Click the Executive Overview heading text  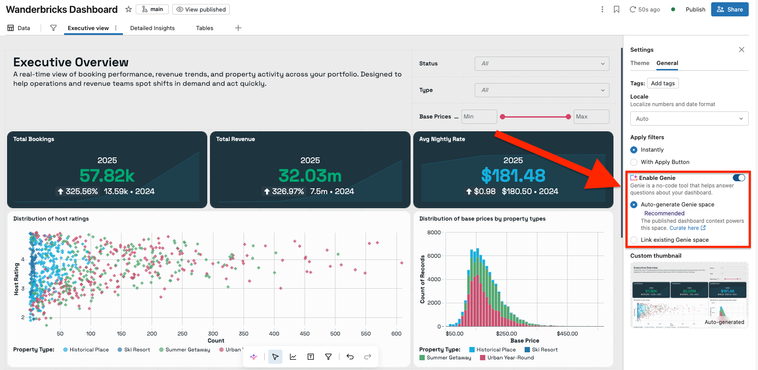click(x=71, y=62)
